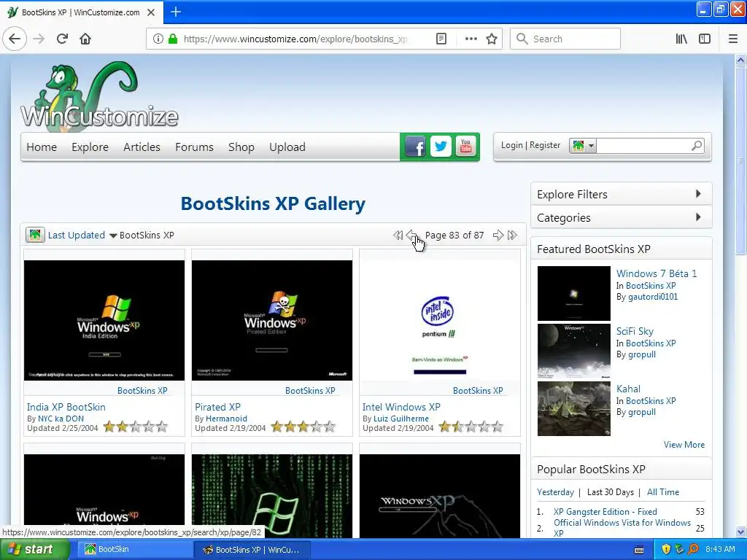The width and height of the screenshot is (747, 560).
Task: Switch to BootSkin taskbar window
Action: [x=134, y=550]
